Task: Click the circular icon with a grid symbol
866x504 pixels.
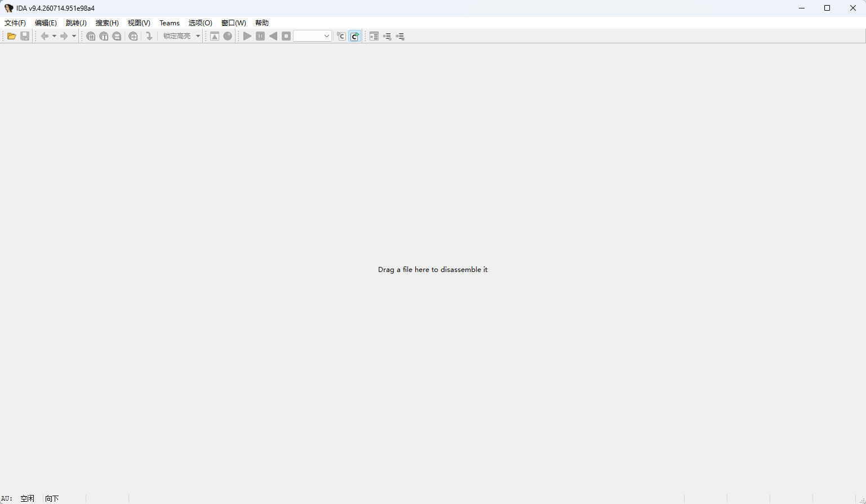Action: 91,36
